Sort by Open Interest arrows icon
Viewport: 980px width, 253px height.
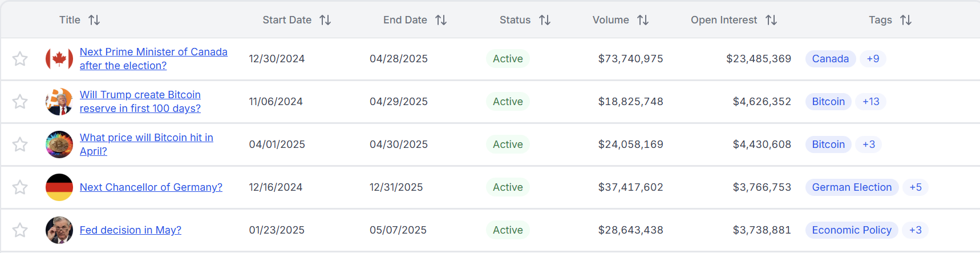point(771,20)
